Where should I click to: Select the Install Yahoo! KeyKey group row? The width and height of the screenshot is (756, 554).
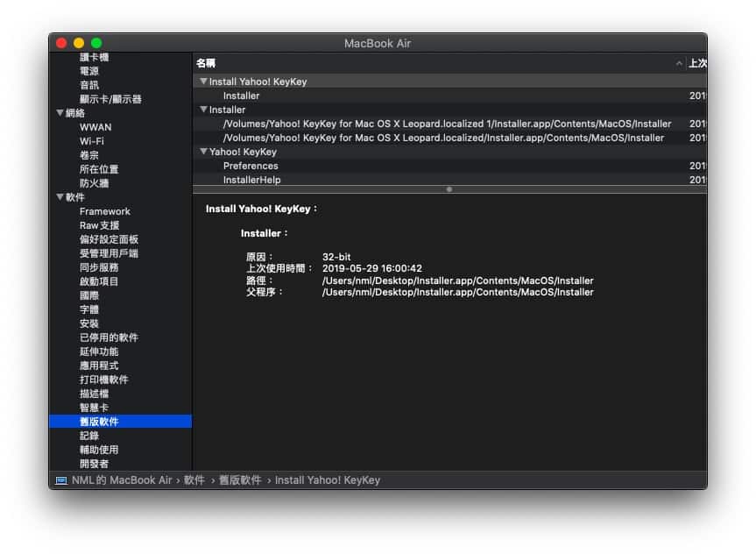pos(450,82)
